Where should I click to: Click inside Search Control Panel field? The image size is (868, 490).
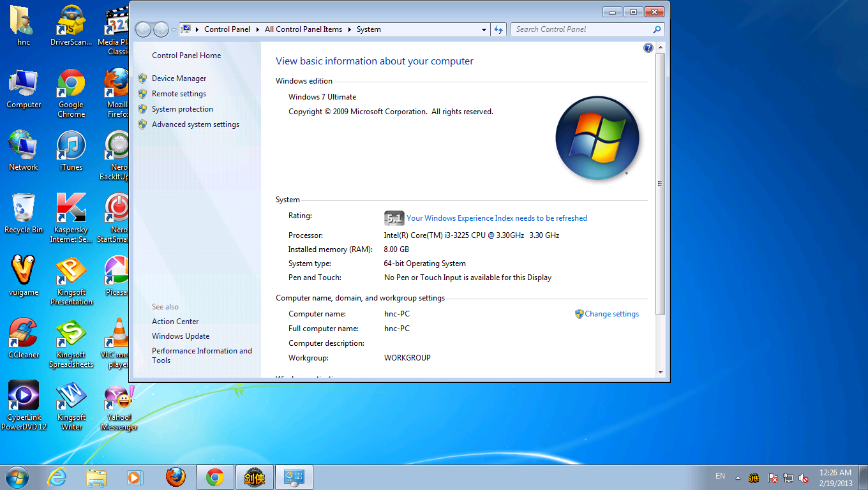582,29
